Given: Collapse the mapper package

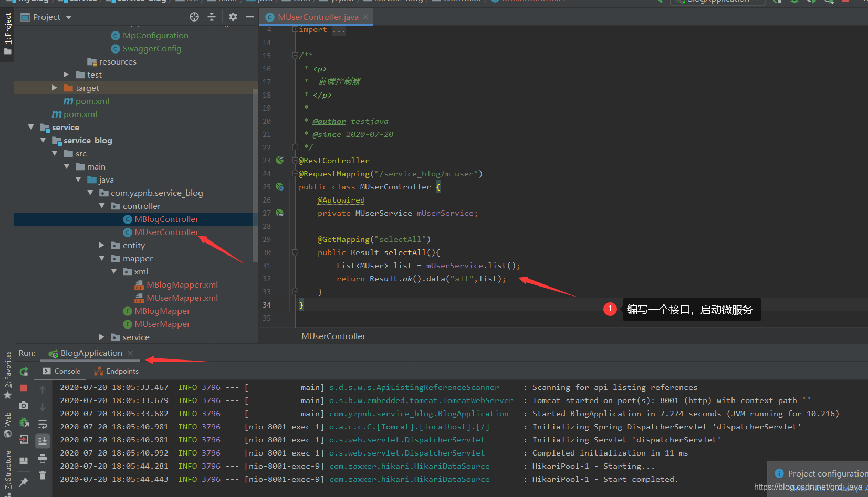Looking at the screenshot, I should click(102, 259).
